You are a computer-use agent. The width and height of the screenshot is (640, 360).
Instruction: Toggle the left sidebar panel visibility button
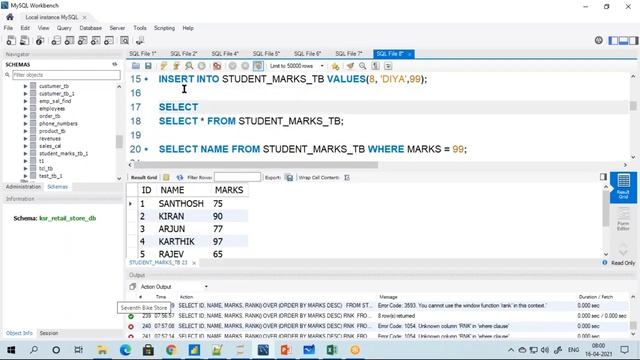[613, 40]
